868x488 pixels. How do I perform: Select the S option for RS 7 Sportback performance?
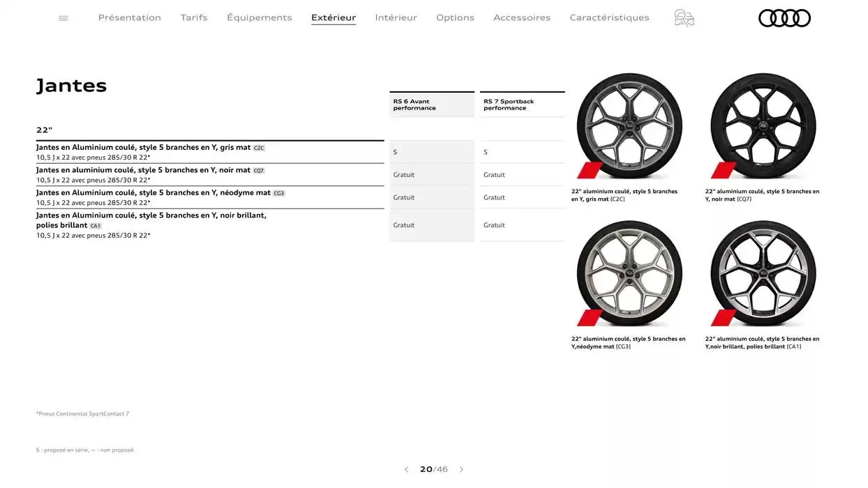[x=486, y=151]
